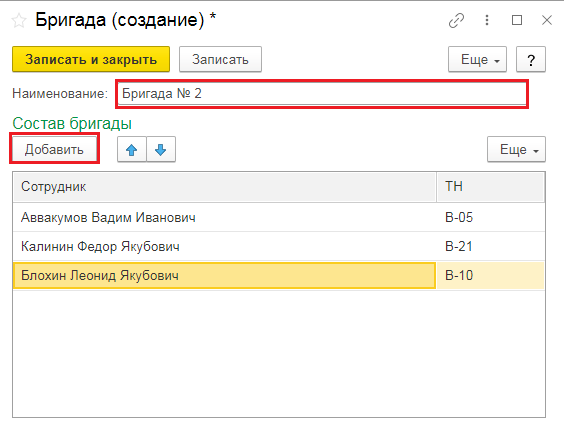The image size is (564, 429).
Task: Expand the Еще dropdown above the table
Action: (x=517, y=150)
